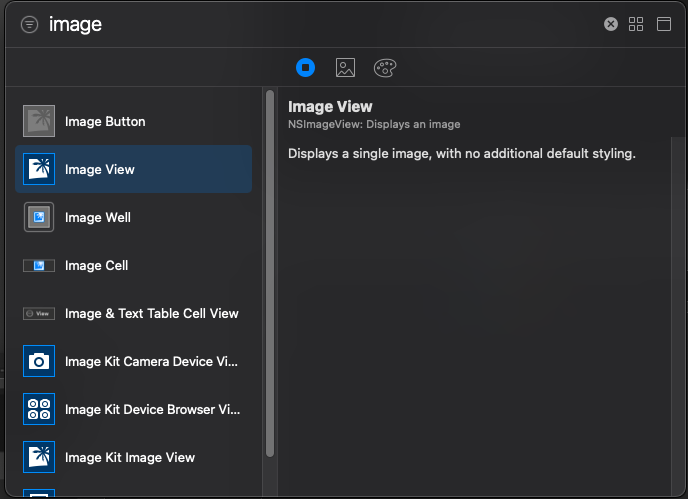Select the "Image Well" label

(x=98, y=217)
